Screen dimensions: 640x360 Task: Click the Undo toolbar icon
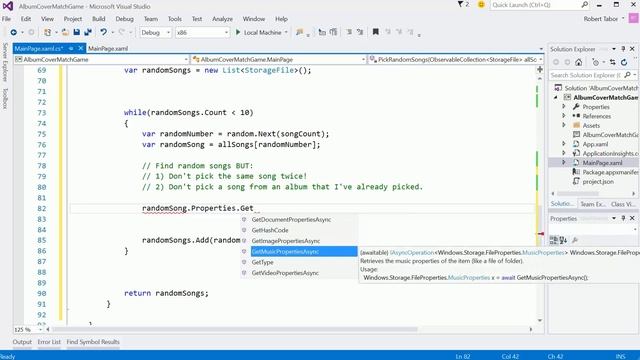[103, 32]
